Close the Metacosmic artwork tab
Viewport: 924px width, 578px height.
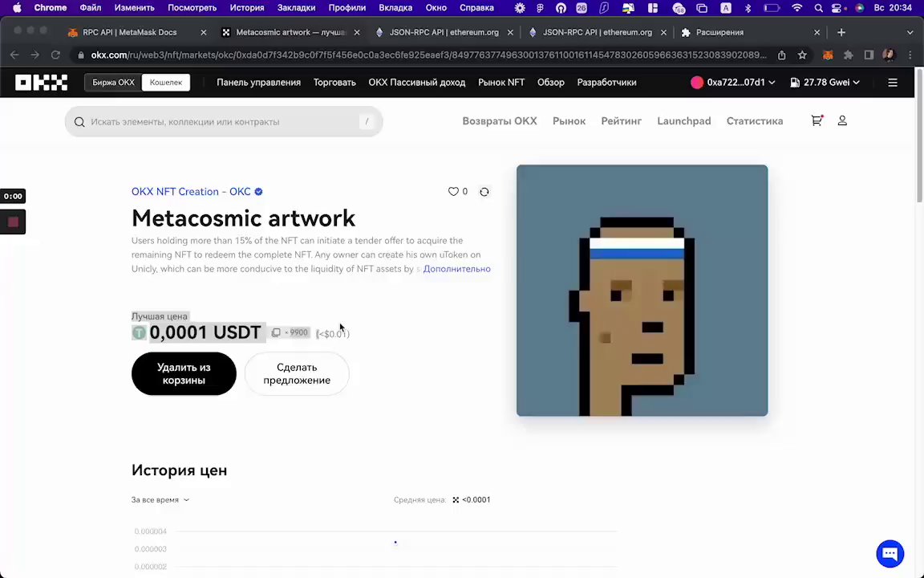tap(356, 32)
